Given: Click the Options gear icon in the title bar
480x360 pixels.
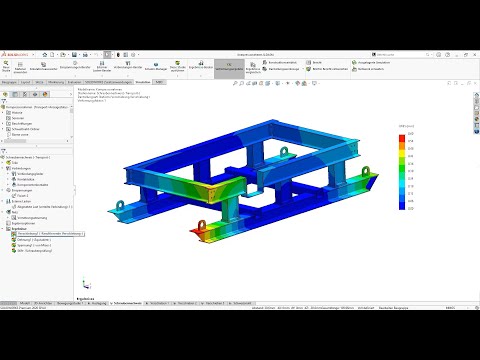Looking at the screenshot, I should [133, 54].
